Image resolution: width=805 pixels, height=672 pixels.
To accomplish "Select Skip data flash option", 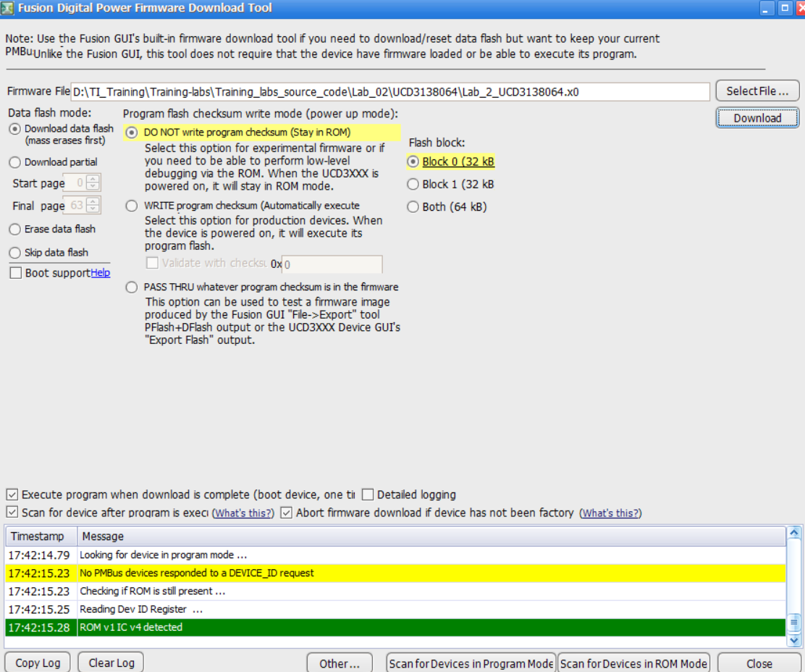I will (x=15, y=253).
